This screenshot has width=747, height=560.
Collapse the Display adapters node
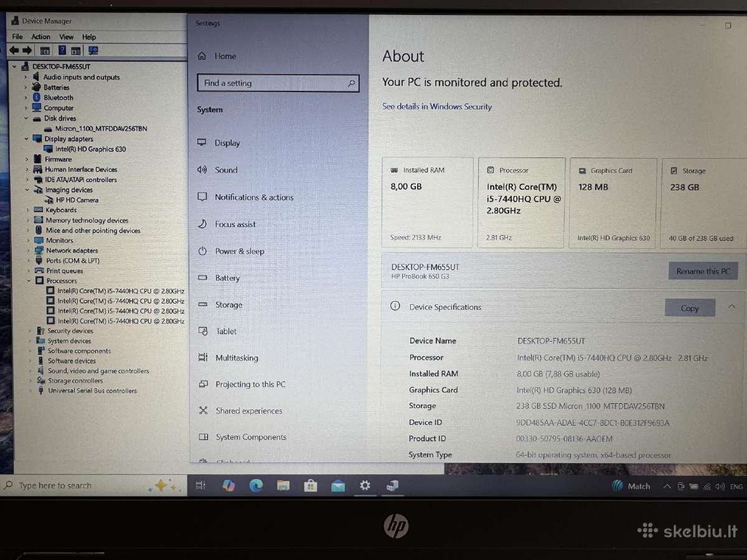(x=26, y=139)
